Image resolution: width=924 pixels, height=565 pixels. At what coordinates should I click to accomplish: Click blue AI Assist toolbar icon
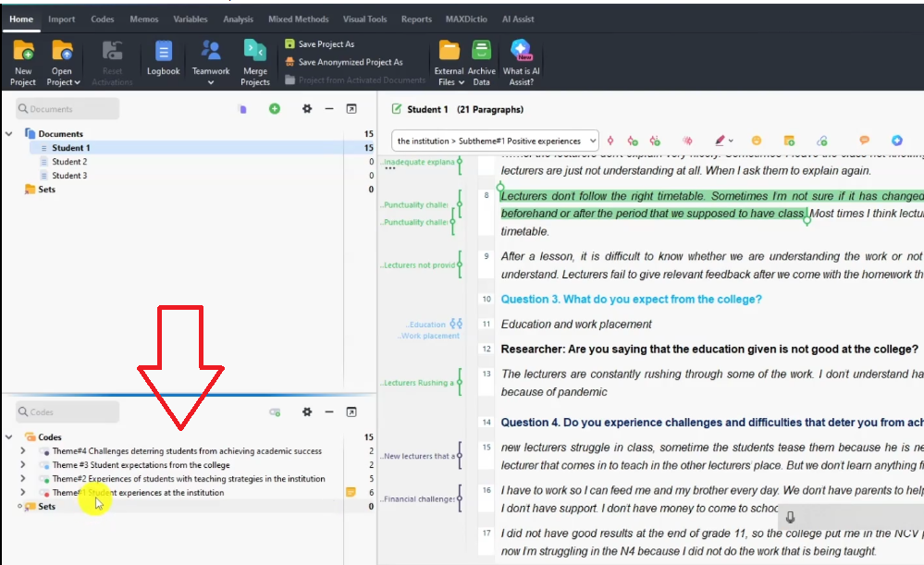click(897, 141)
